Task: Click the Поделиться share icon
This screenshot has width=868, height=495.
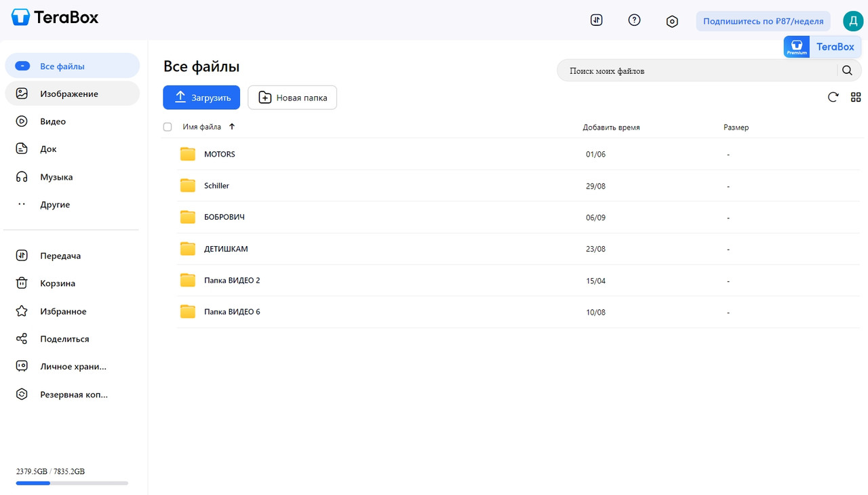Action: tap(22, 338)
